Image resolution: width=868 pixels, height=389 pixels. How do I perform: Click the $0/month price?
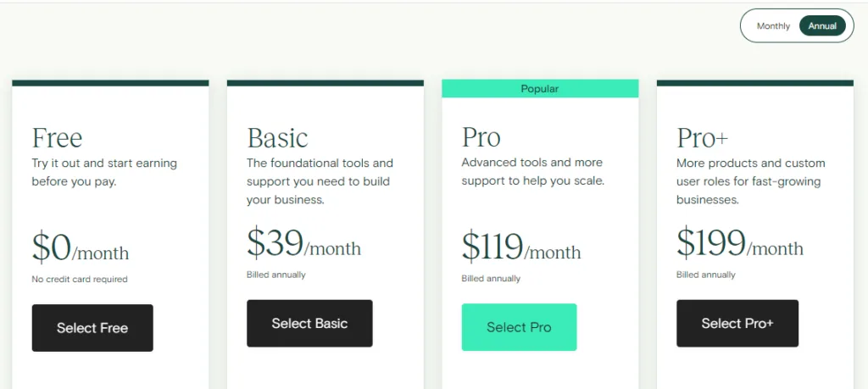click(81, 247)
